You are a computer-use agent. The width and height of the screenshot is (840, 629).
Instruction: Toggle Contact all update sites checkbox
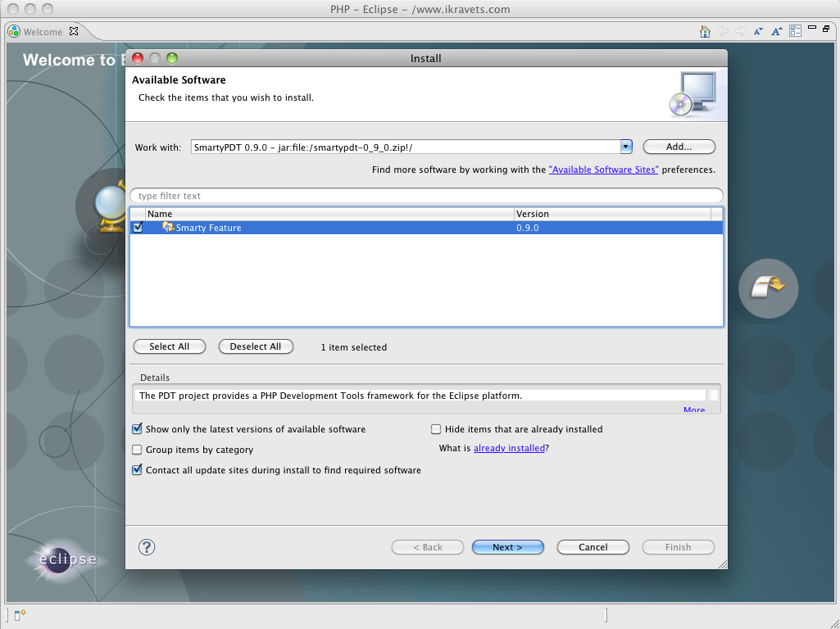137,470
